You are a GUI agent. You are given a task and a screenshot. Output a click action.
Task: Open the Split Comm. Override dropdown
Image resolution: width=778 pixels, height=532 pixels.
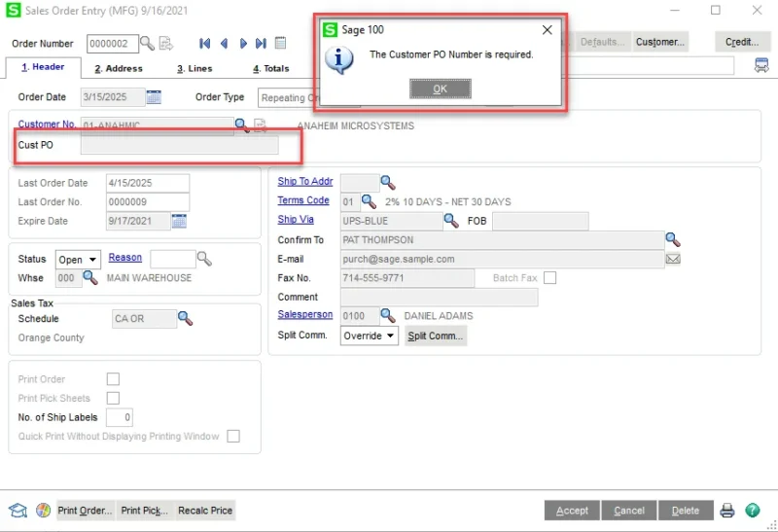(370, 336)
